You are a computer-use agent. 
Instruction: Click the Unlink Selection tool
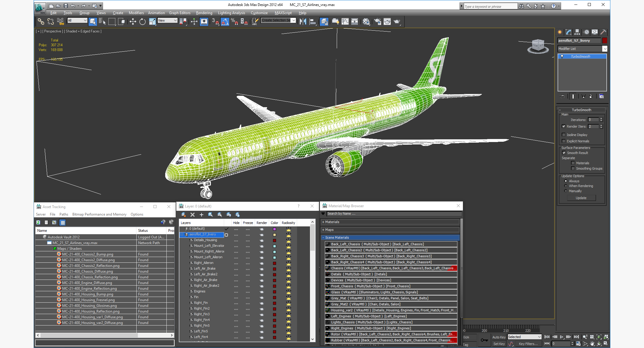coord(50,21)
